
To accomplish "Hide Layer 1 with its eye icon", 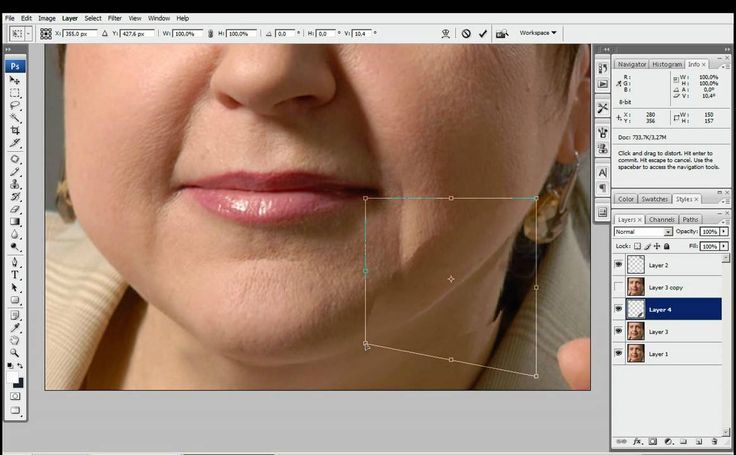I will [x=619, y=353].
